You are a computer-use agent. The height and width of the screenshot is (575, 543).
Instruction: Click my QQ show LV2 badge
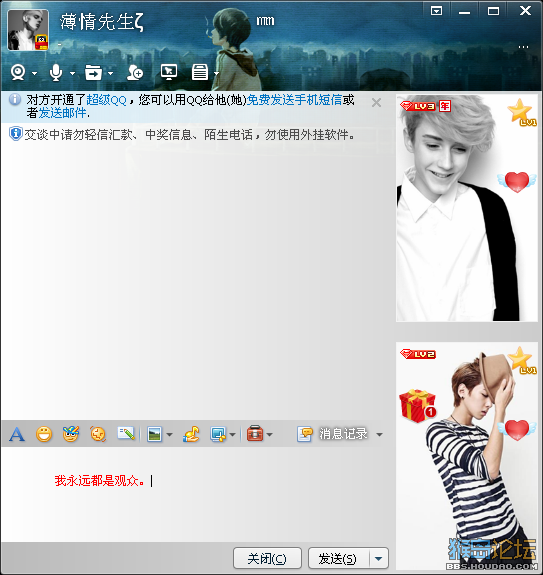(418, 354)
